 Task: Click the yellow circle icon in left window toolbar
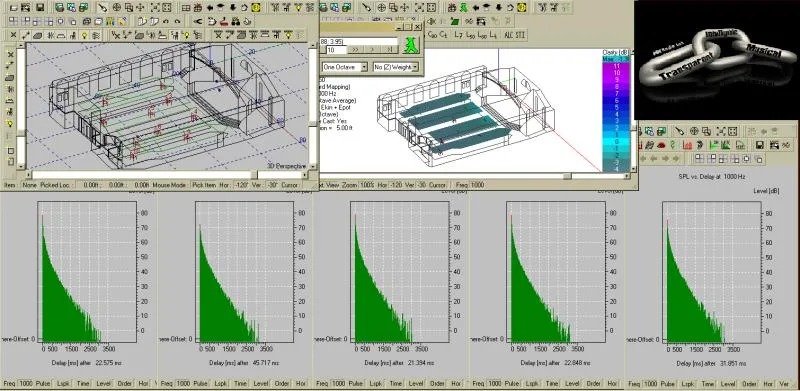click(x=256, y=8)
